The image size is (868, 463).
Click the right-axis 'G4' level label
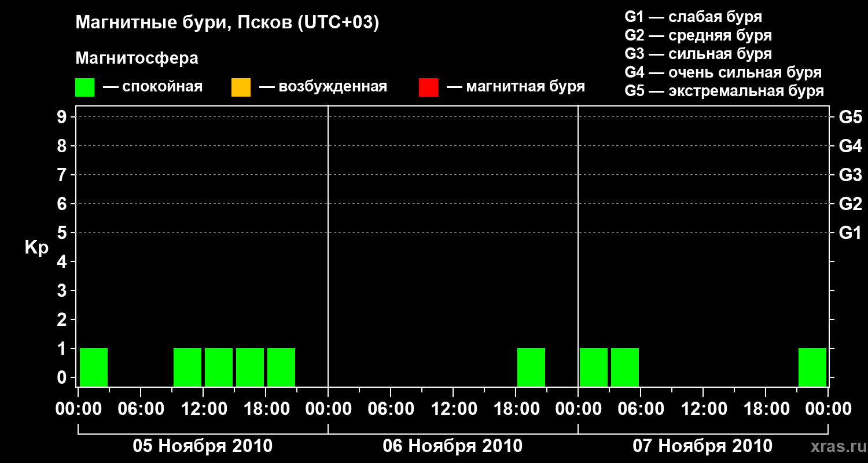(x=851, y=146)
